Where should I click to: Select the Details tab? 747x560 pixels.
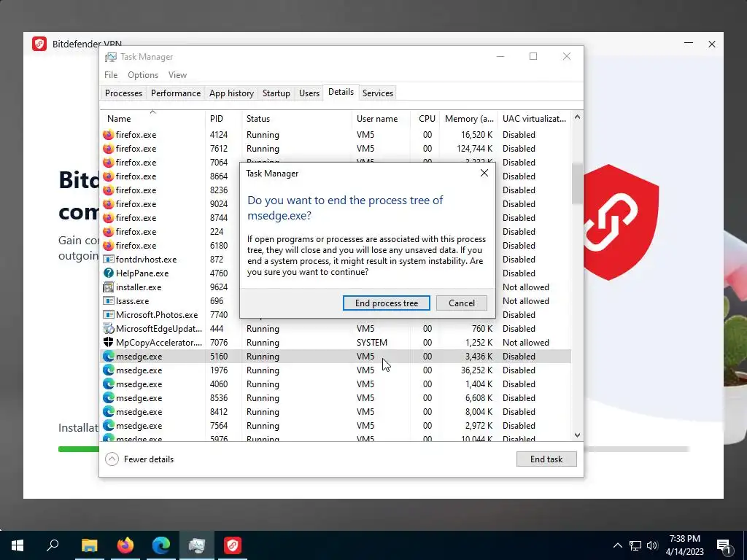pos(341,92)
